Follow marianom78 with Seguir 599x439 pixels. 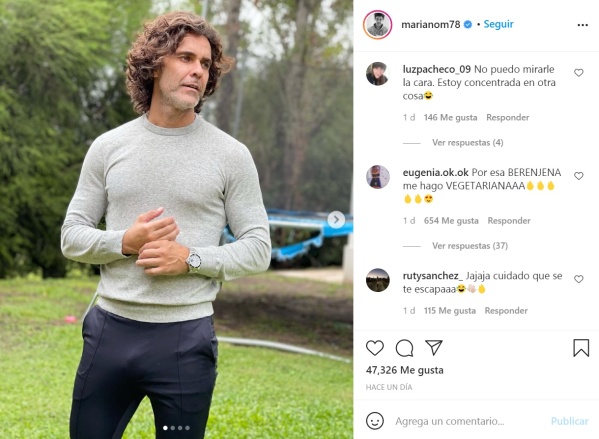tap(499, 24)
